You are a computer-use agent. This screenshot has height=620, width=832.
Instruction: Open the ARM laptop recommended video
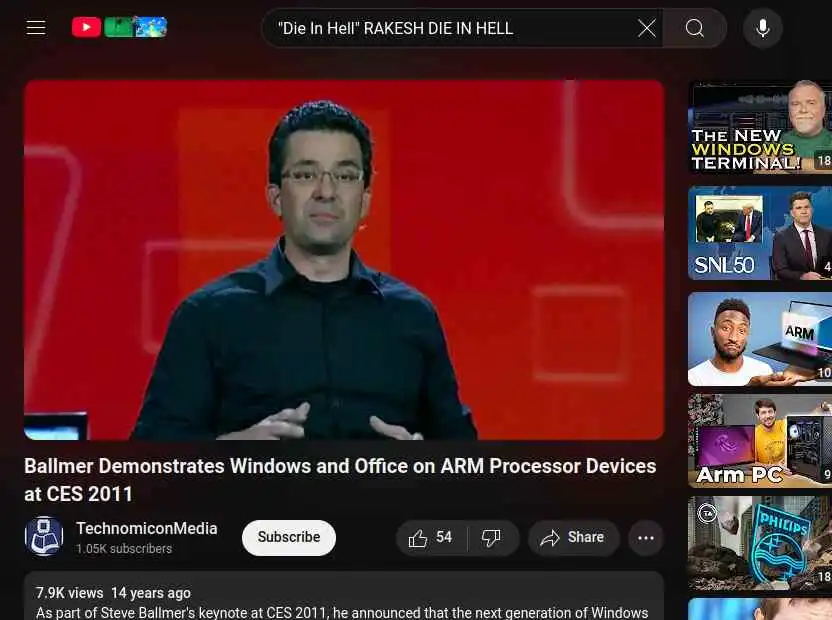pos(760,339)
